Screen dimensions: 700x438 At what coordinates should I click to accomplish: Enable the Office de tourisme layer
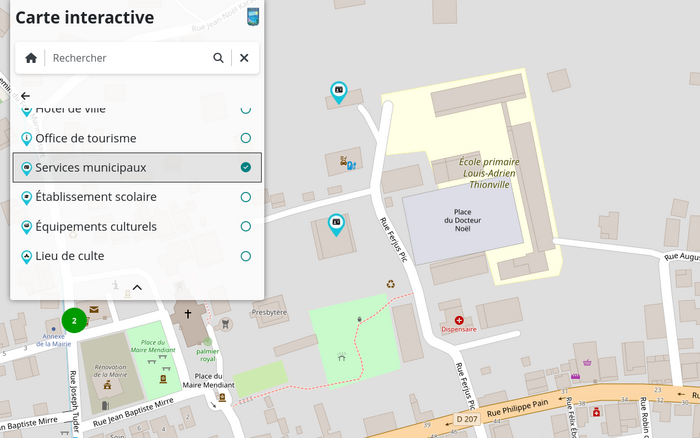[x=245, y=138]
